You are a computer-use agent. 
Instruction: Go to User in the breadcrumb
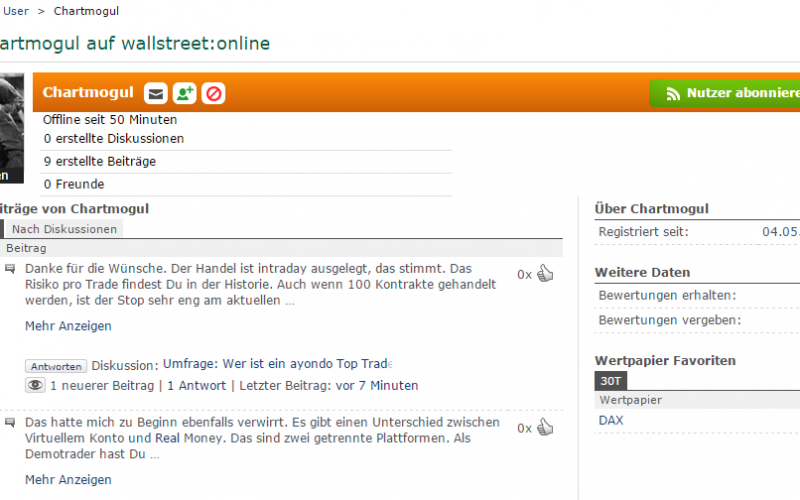pos(15,11)
